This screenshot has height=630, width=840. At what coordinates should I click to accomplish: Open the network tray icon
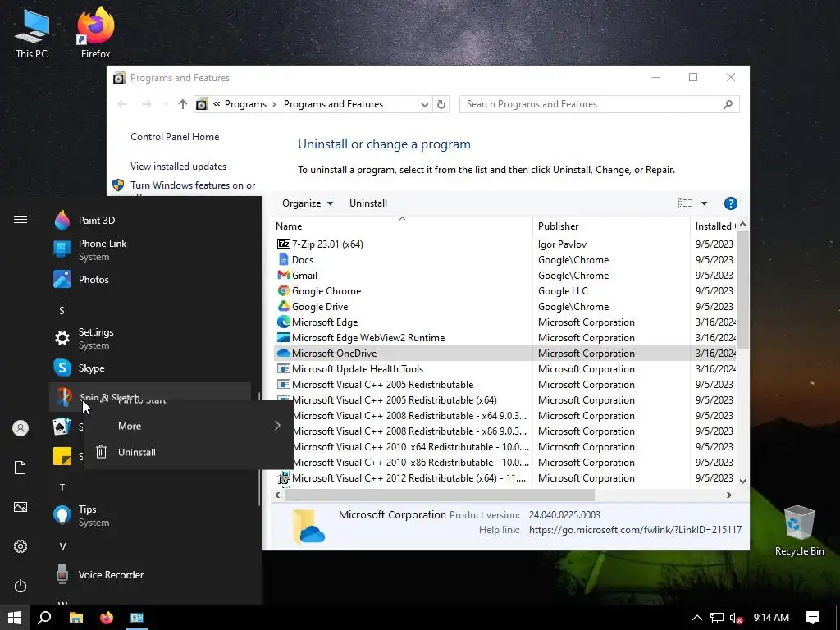pos(717,619)
